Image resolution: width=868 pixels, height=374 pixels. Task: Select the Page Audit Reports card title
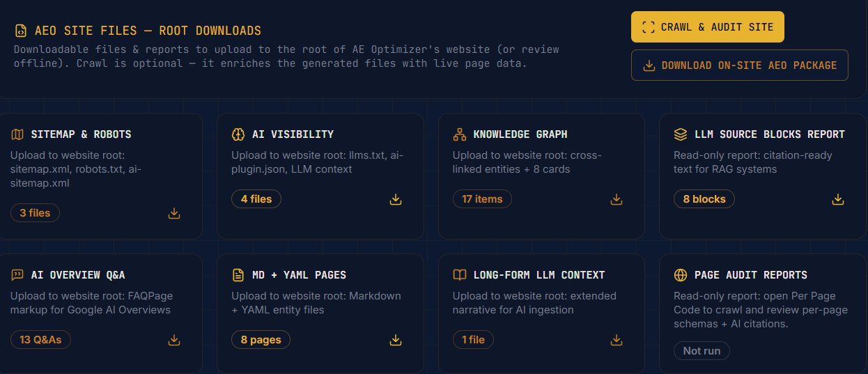point(751,274)
